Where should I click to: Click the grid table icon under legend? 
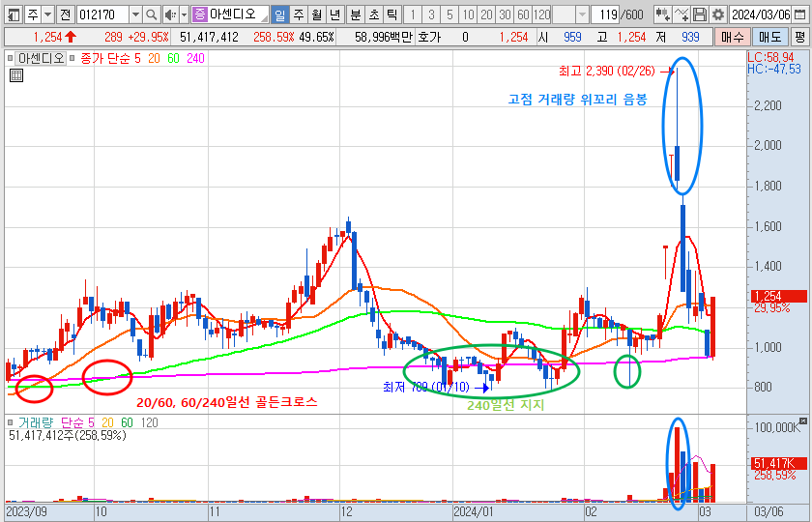[16, 76]
